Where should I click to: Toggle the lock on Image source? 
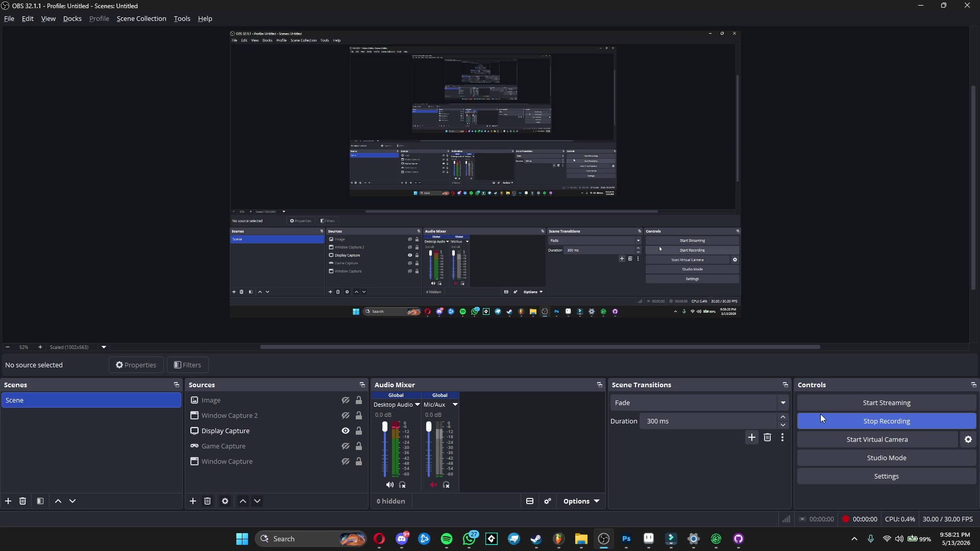(x=359, y=400)
